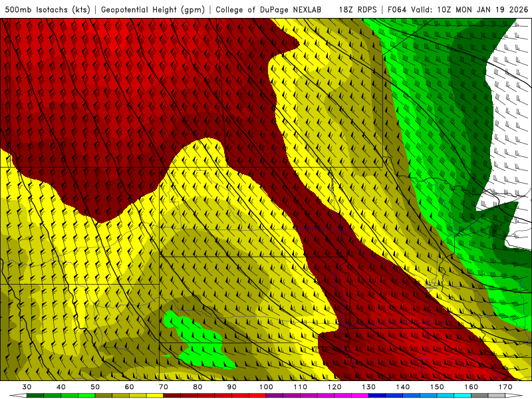The height and width of the screenshot is (399, 532).
Task: Click the "18Z RDPS" model run label
Action: click(x=358, y=9)
